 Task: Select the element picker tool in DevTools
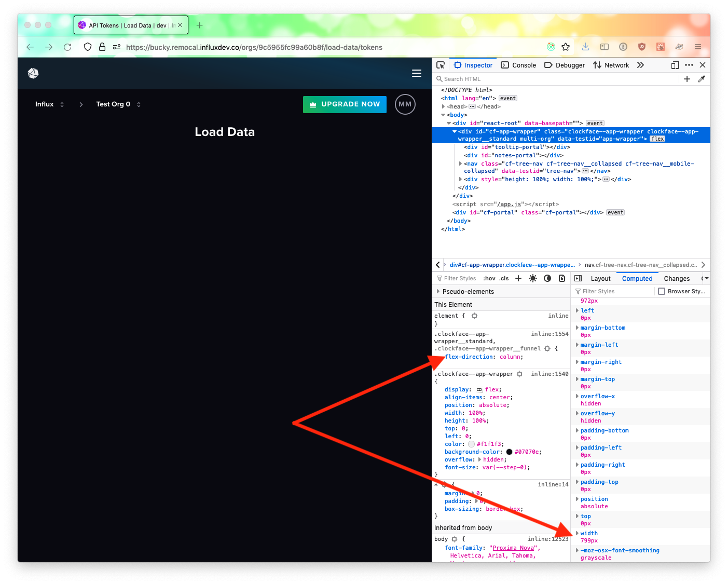pyautogui.click(x=441, y=64)
